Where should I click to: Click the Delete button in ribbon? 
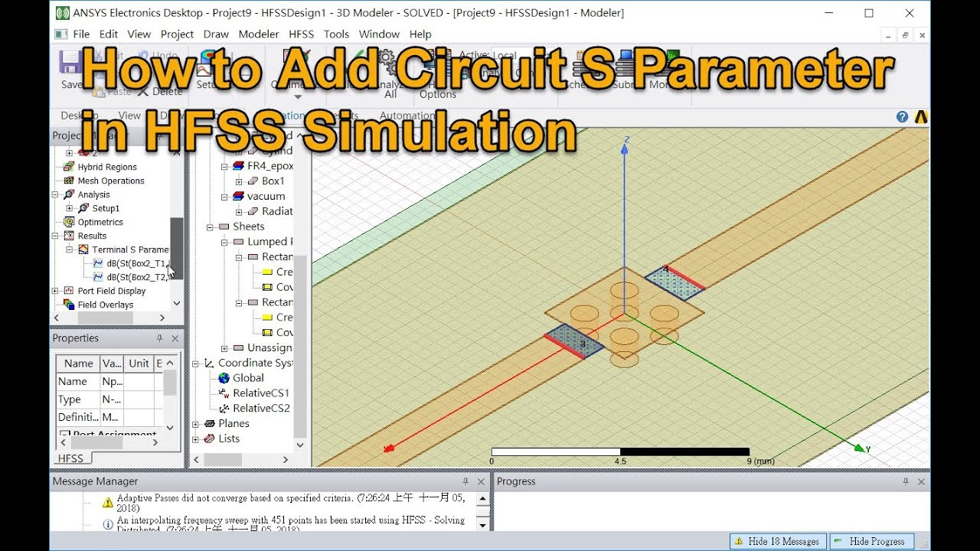(161, 91)
